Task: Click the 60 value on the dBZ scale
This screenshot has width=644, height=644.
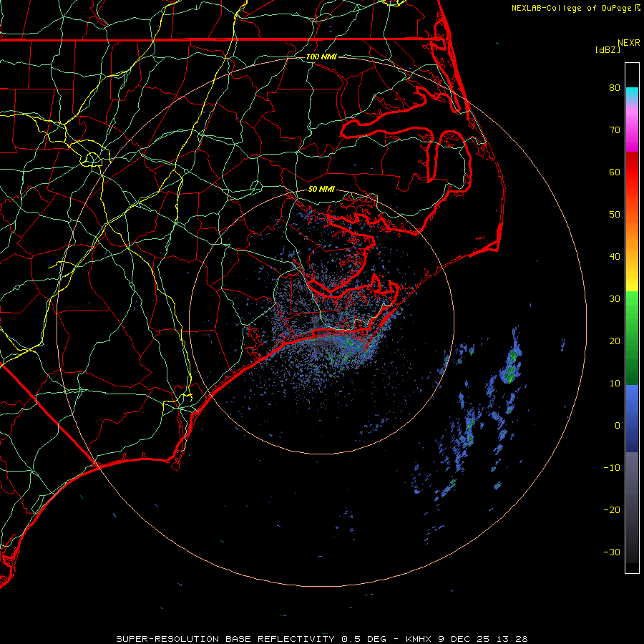Action: coord(615,172)
